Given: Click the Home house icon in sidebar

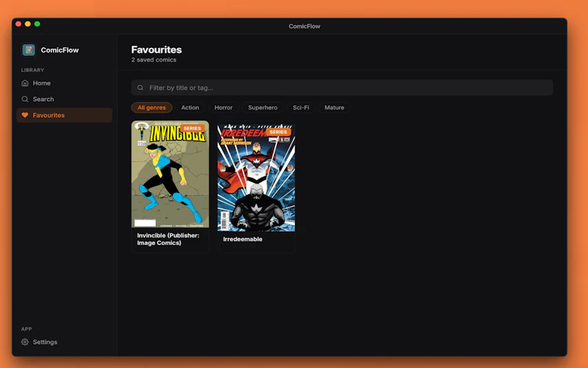Looking at the screenshot, I should [x=25, y=83].
